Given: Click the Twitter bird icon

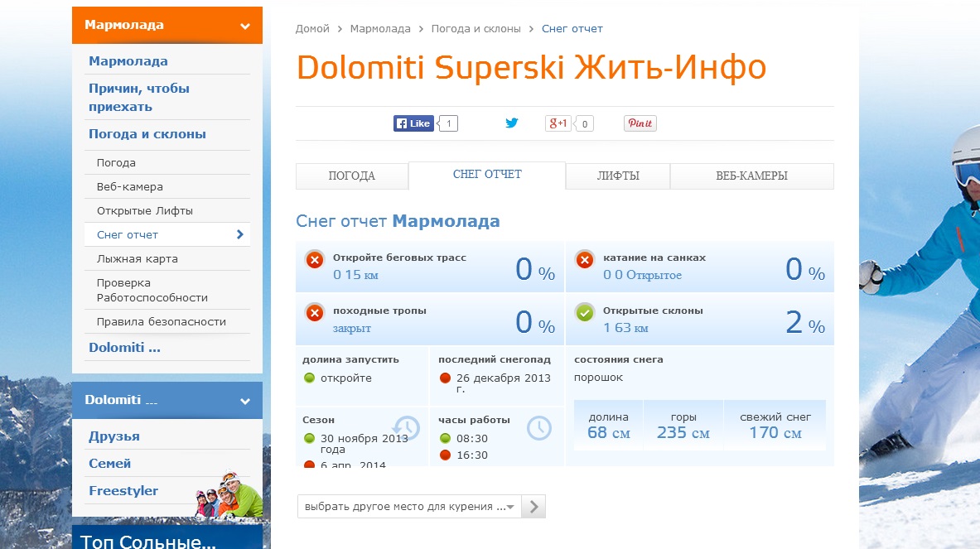Looking at the screenshot, I should tap(512, 123).
